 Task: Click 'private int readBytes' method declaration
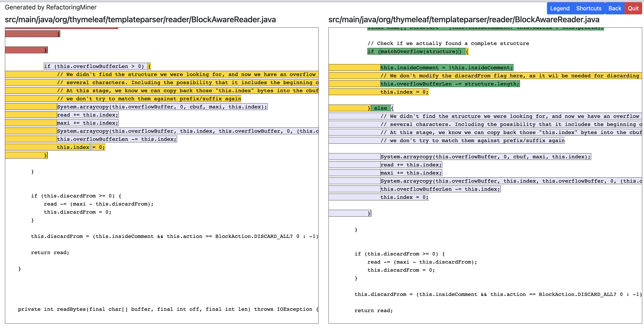(x=168, y=309)
